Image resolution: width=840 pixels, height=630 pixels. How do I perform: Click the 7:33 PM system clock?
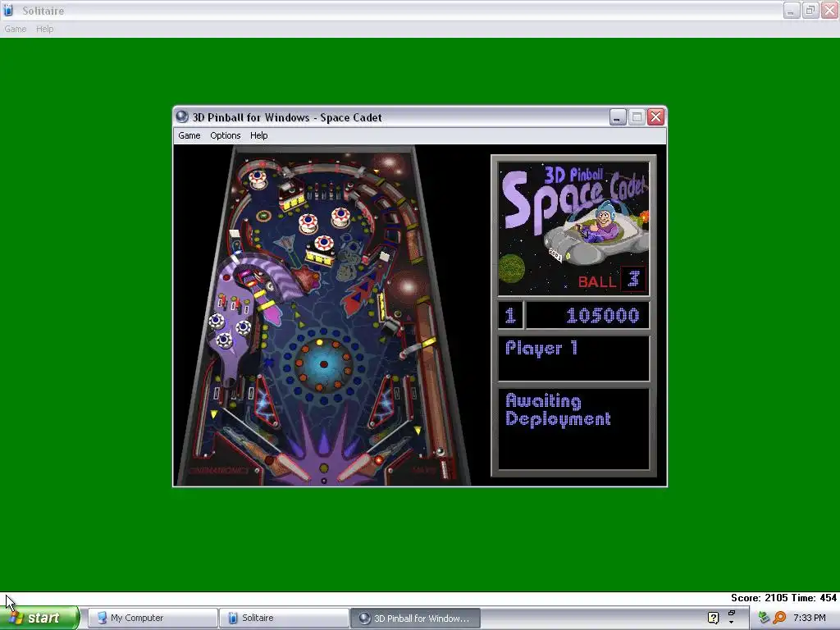coord(810,618)
